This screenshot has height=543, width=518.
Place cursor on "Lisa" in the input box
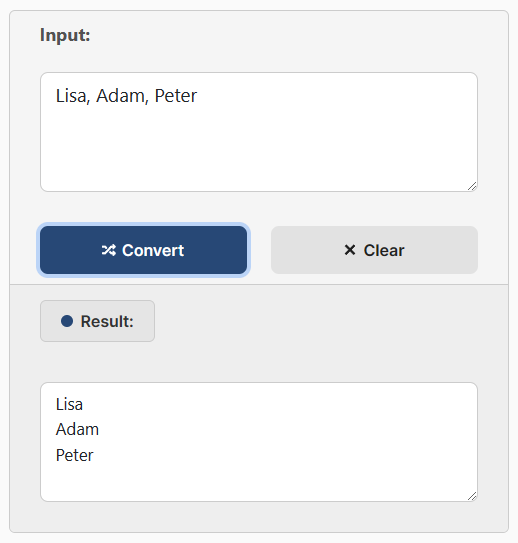click(x=71, y=96)
